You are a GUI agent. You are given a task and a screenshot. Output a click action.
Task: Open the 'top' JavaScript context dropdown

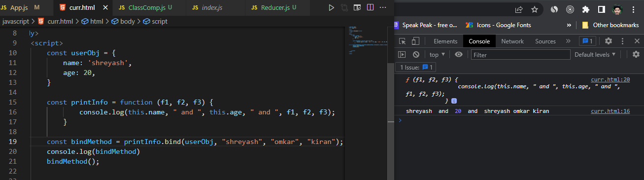coord(437,55)
